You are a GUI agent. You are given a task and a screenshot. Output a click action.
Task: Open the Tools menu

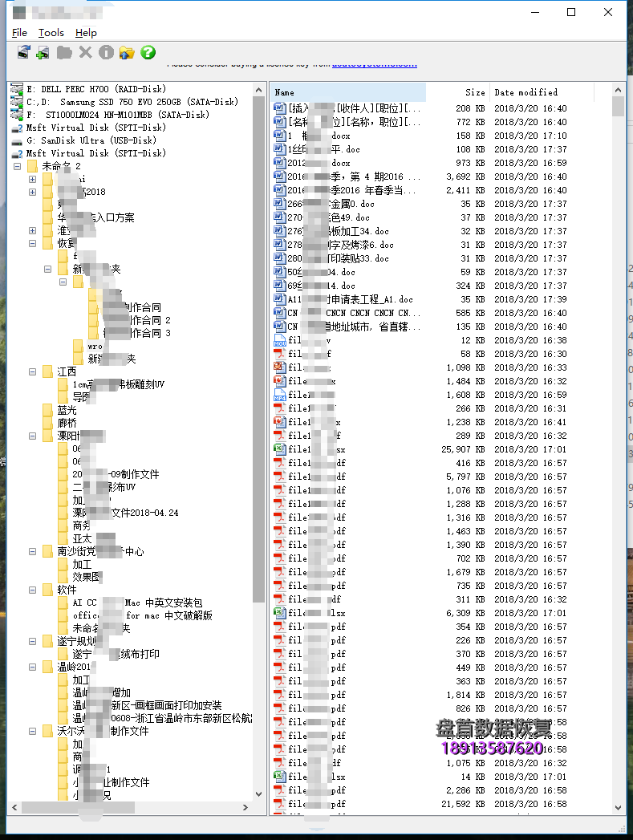pos(51,33)
